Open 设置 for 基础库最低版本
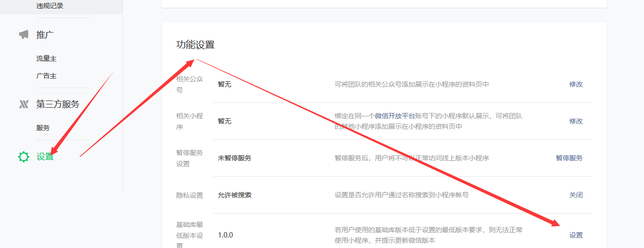Image resolution: width=644 pixels, height=248 pixels. pos(576,235)
